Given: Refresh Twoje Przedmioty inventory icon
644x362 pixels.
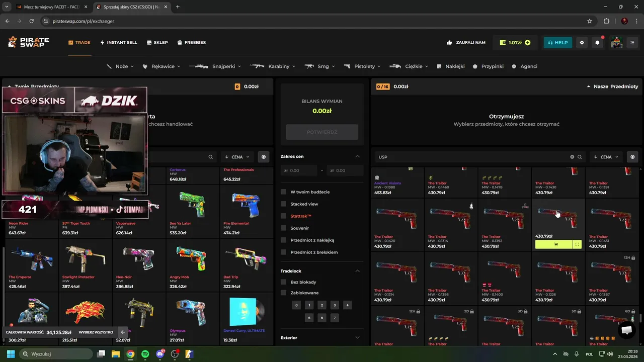Looking at the screenshot, I should pyautogui.click(x=263, y=157).
